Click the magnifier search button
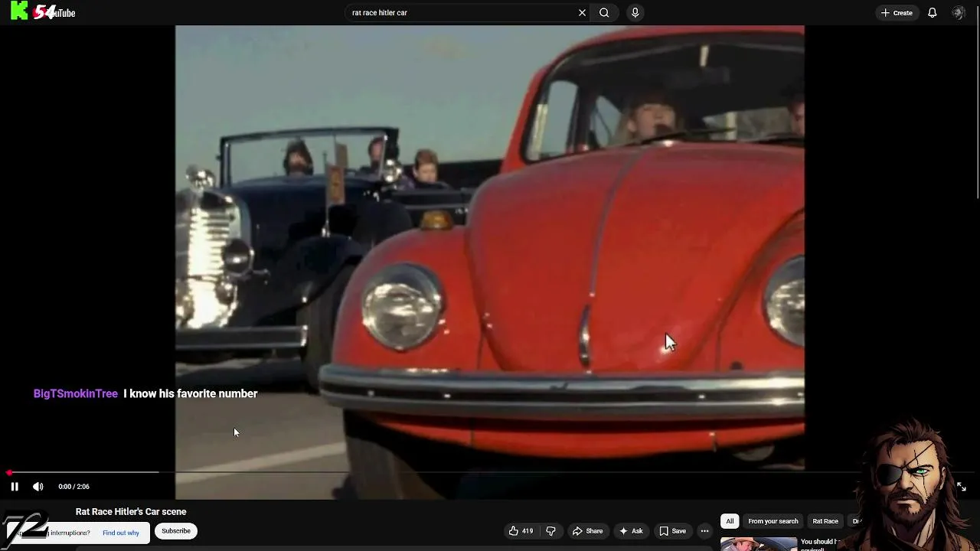980x551 pixels. coord(604,12)
